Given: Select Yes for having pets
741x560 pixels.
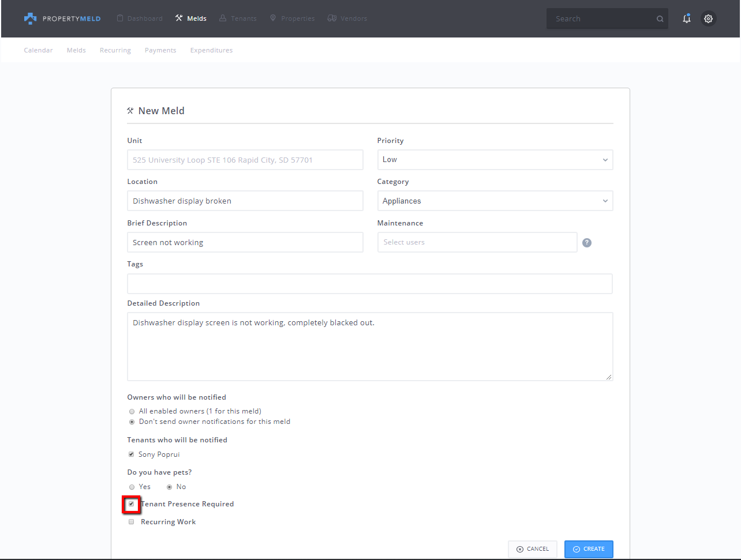Looking at the screenshot, I should [132, 487].
